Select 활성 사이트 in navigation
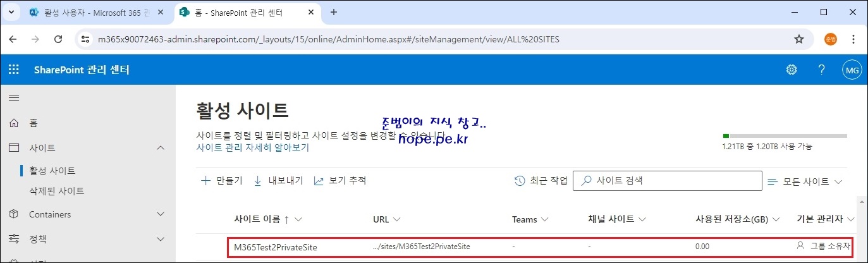Viewport: 868px width, 263px height. pyautogui.click(x=52, y=171)
